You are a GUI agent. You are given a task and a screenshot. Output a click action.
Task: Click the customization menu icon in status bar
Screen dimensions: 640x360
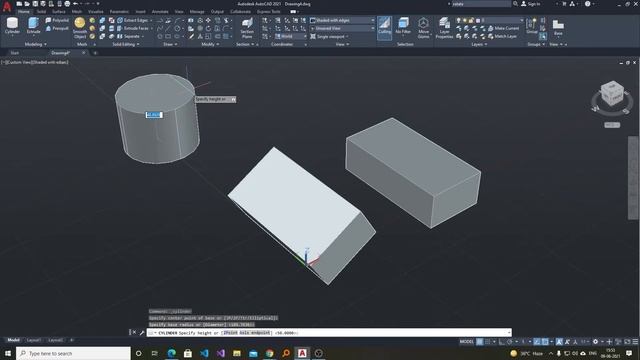tap(635, 342)
